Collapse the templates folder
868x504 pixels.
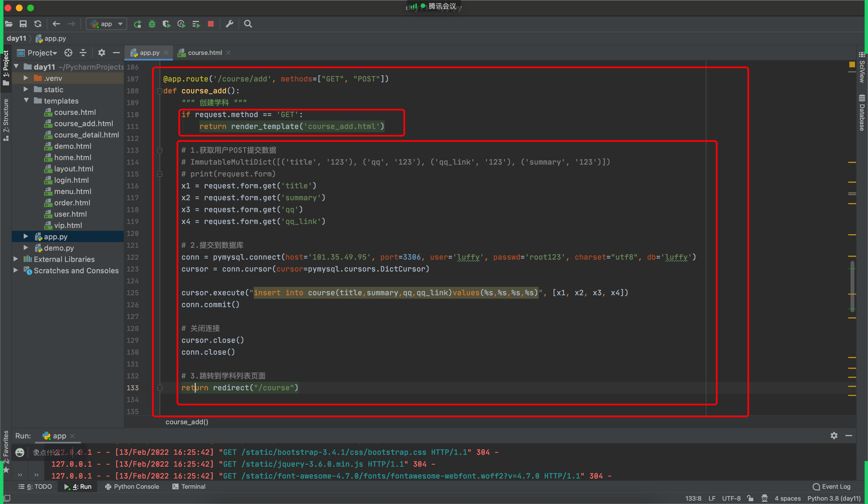coord(26,100)
